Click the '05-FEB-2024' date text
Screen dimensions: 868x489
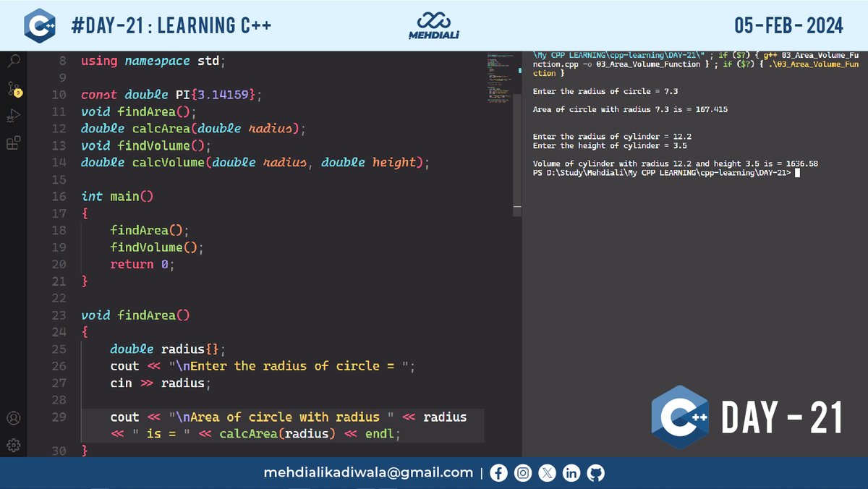788,26
